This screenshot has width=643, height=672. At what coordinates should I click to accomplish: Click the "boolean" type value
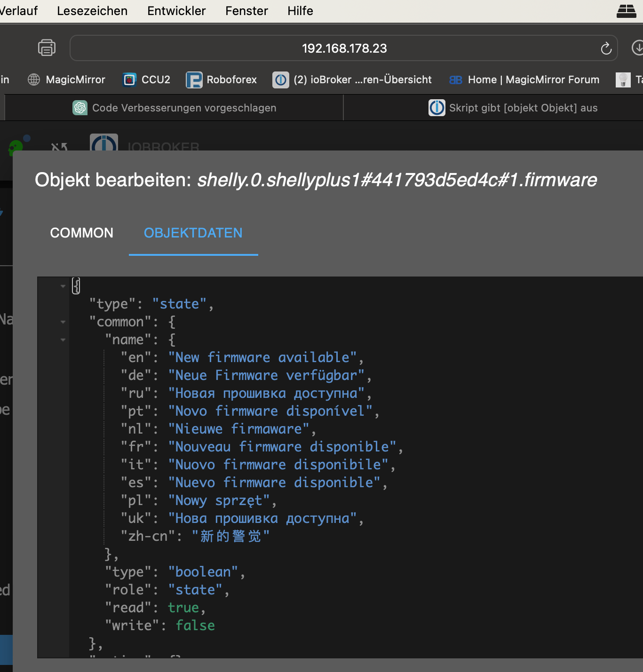204,572
